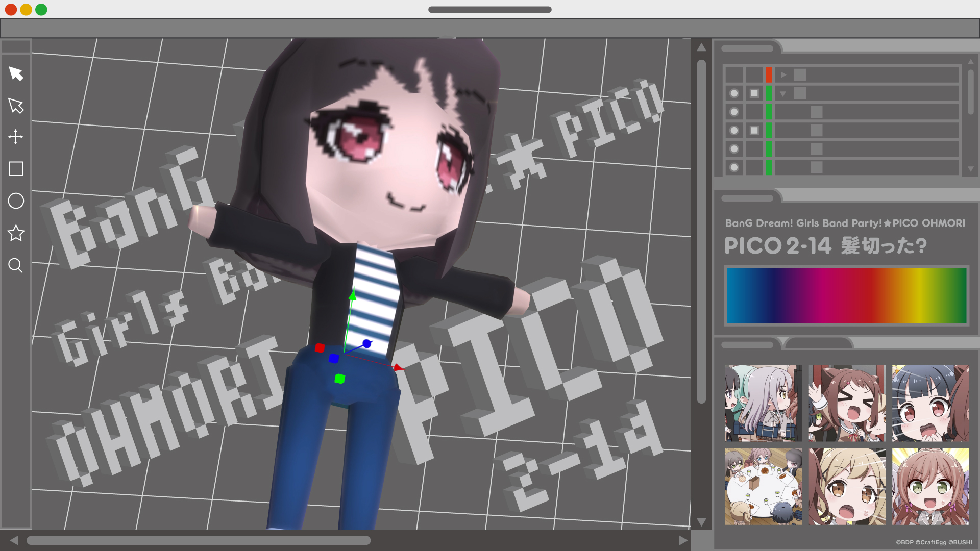Uncheck the lock checkbox in second layer row

point(754,93)
